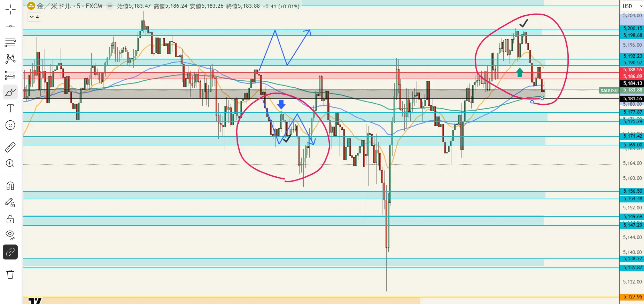
Task: Select the ruler measure tool
Action: coord(10,147)
